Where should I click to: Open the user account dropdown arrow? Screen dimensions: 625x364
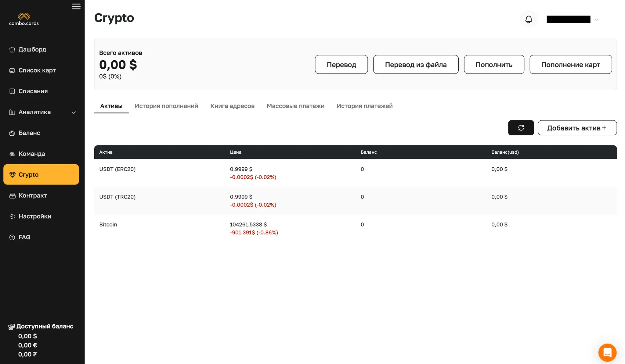pyautogui.click(x=597, y=20)
